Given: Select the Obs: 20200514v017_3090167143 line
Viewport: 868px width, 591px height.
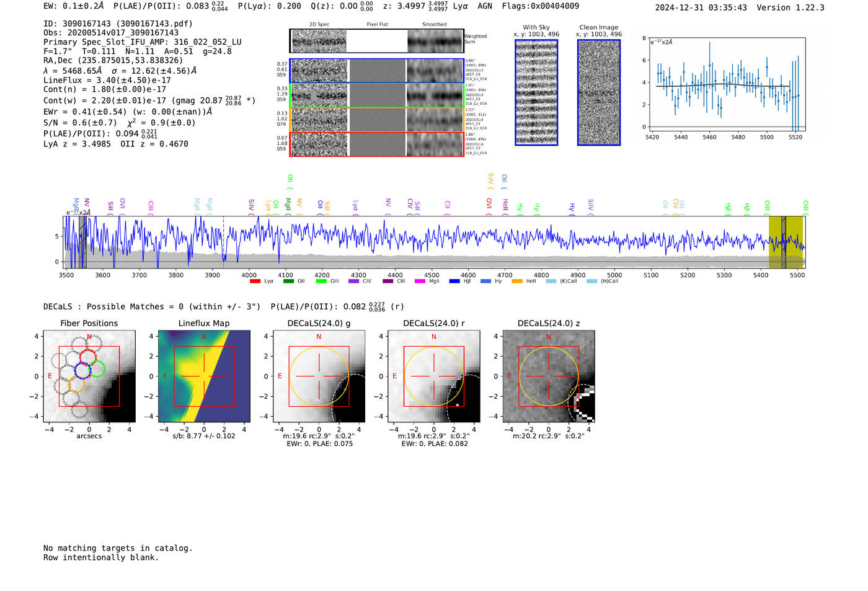Looking at the screenshot, I should (111, 33).
